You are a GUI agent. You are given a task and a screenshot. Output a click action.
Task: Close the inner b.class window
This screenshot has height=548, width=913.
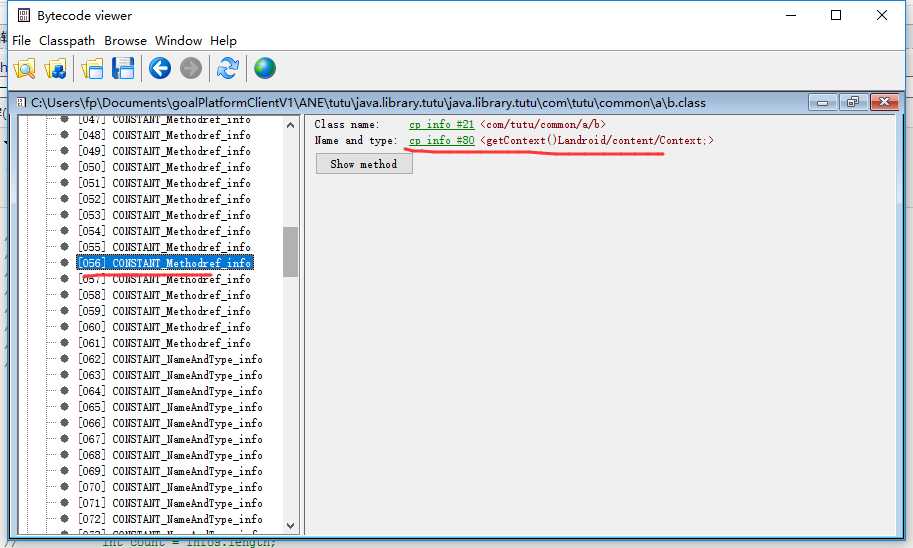[884, 102]
